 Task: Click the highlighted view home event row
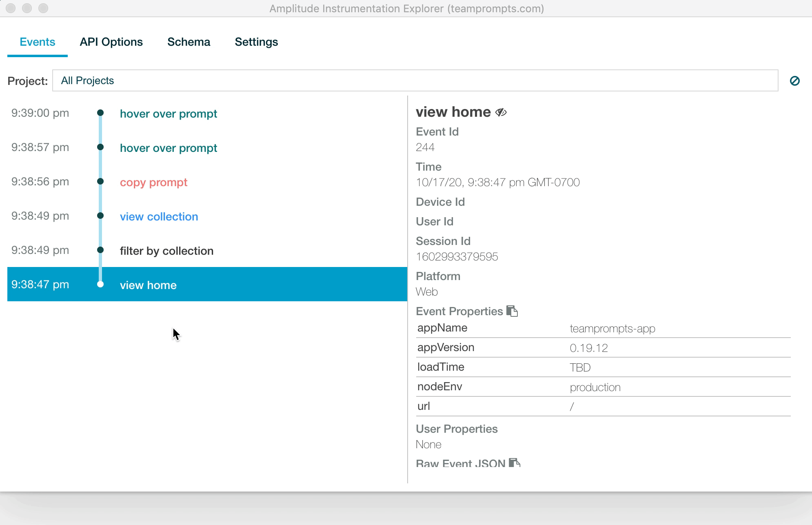click(x=206, y=285)
